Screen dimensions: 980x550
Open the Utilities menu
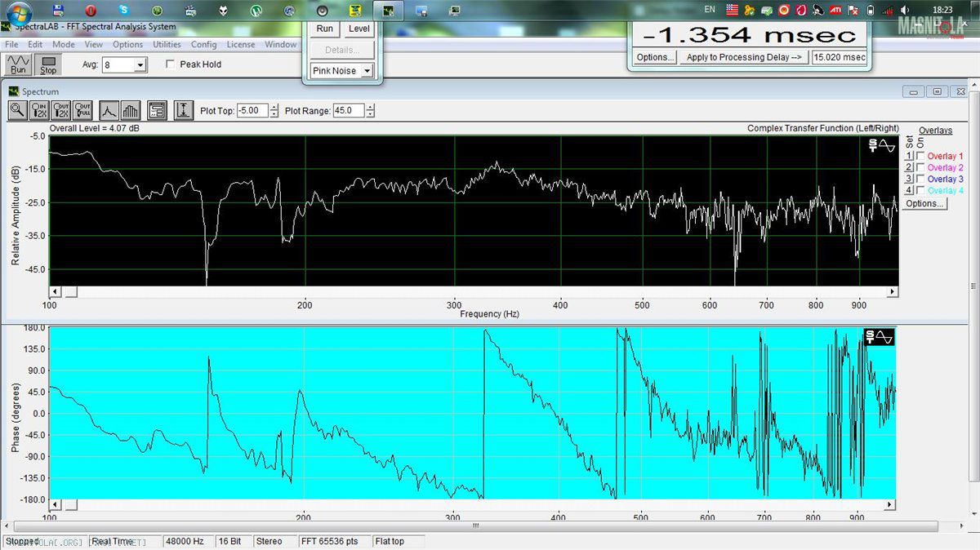(167, 45)
